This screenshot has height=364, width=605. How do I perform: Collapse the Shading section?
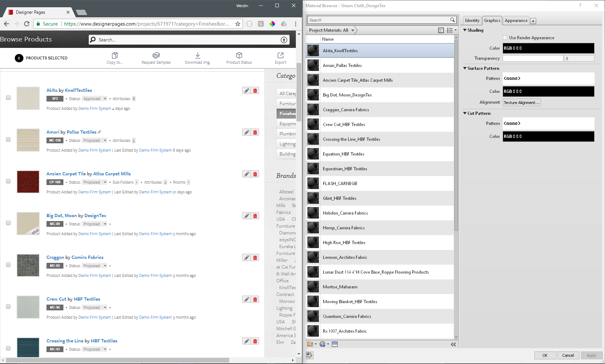pyautogui.click(x=465, y=30)
